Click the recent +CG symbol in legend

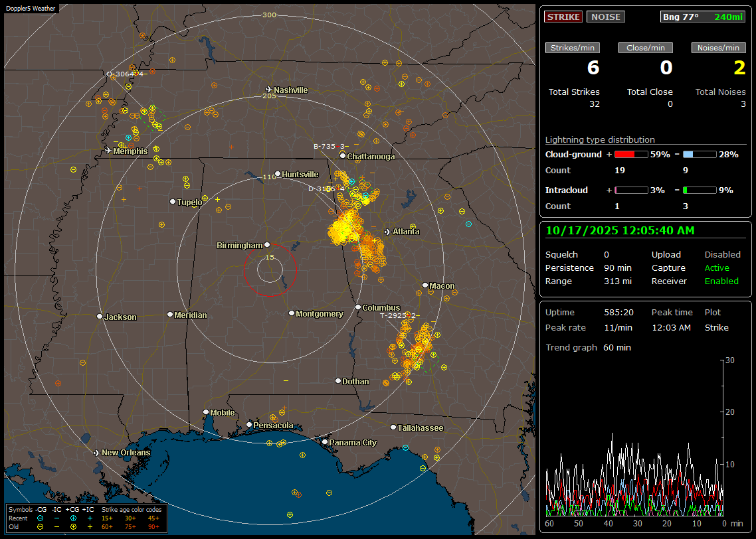(x=72, y=518)
